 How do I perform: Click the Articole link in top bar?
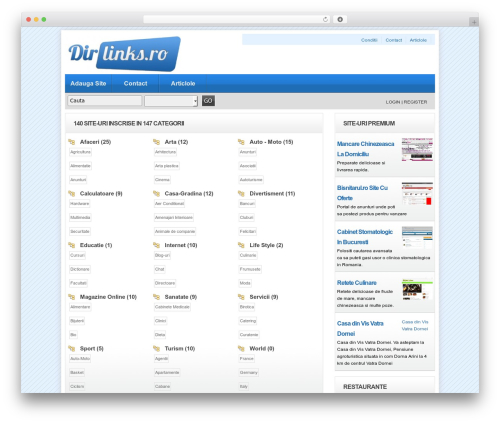[418, 40]
